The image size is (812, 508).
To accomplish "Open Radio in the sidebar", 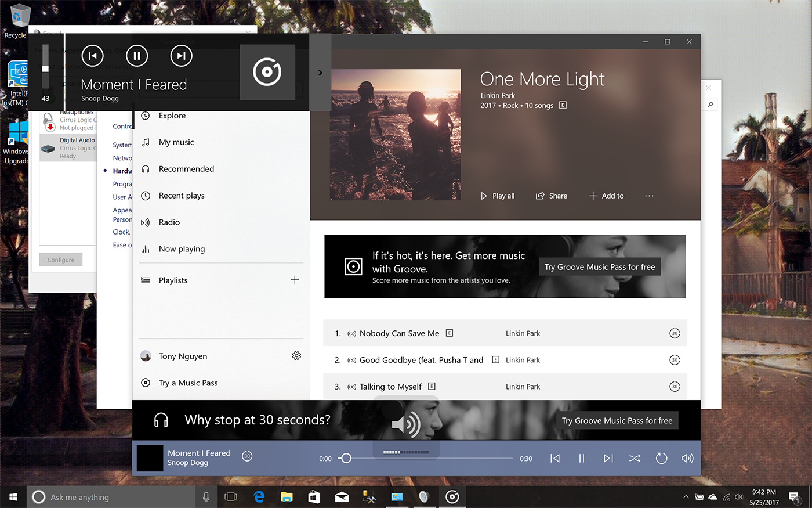I will click(169, 222).
